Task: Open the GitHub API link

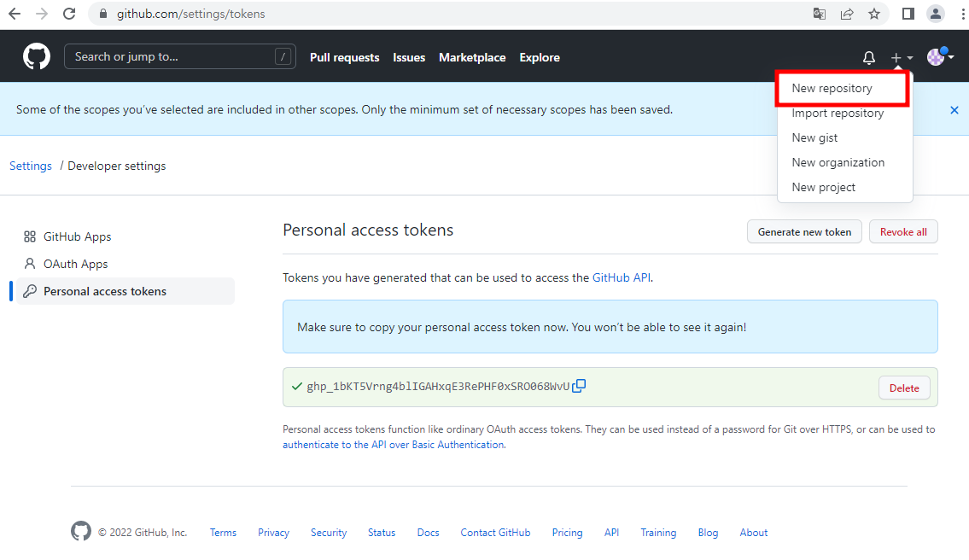Action: pyautogui.click(x=621, y=277)
